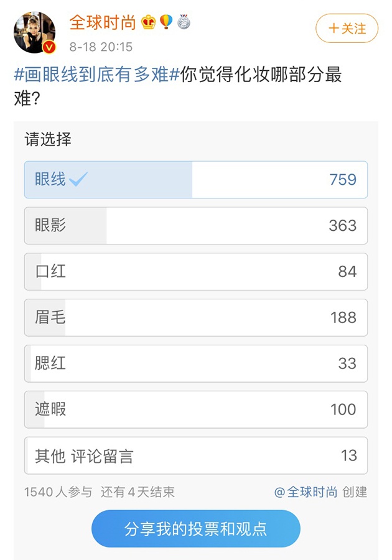Vote for 遮瑕 option
The width and height of the screenshot is (392, 560).
pos(195,409)
